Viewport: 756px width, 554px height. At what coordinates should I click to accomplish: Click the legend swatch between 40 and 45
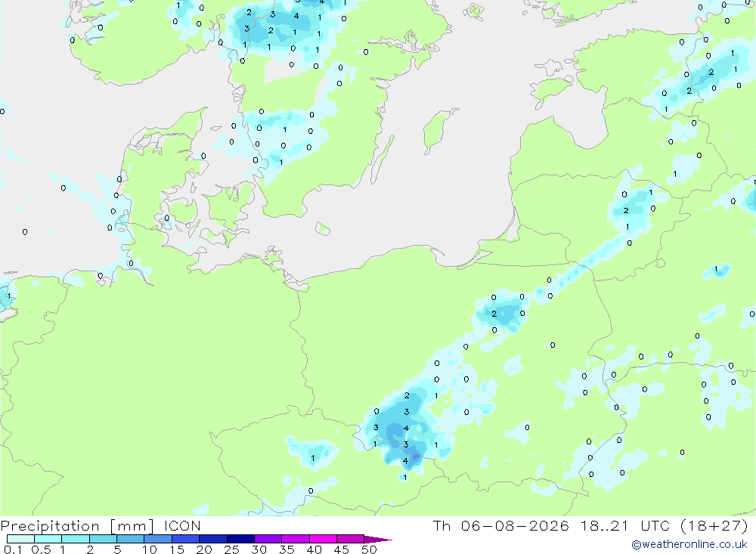tap(323, 539)
